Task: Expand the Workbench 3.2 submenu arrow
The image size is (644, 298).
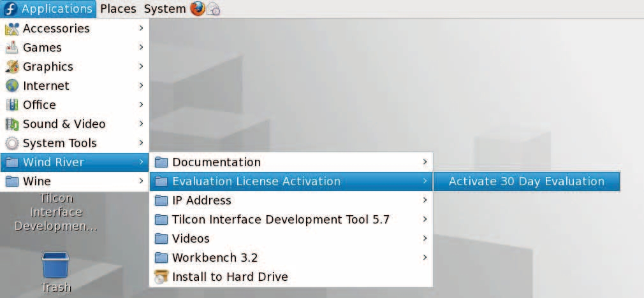Action: pos(425,258)
